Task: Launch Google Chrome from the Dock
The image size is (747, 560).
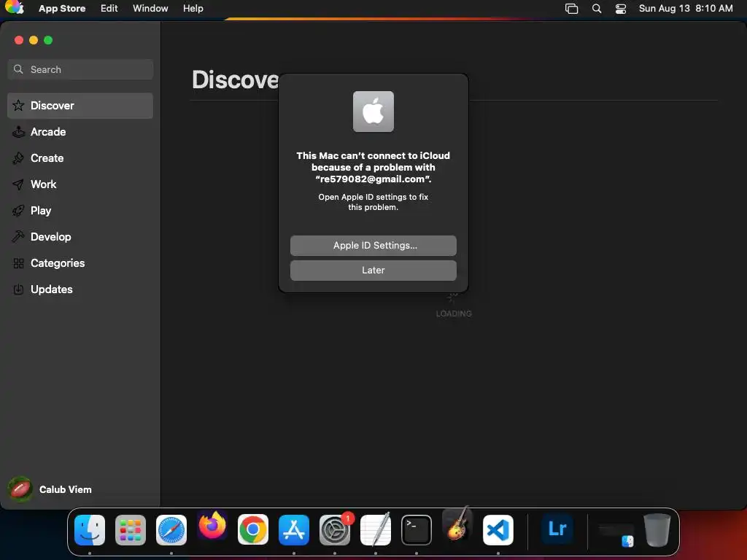Action: pos(253,529)
